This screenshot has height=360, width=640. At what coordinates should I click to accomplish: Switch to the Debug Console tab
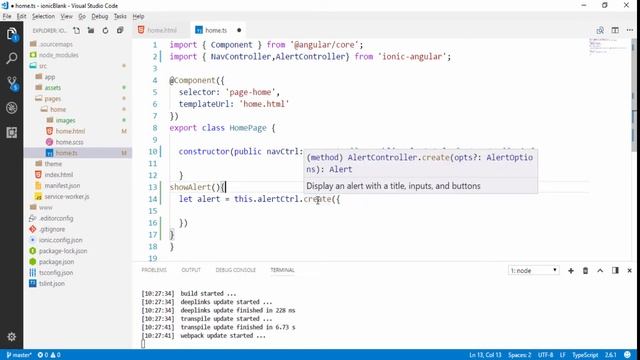[236, 270]
